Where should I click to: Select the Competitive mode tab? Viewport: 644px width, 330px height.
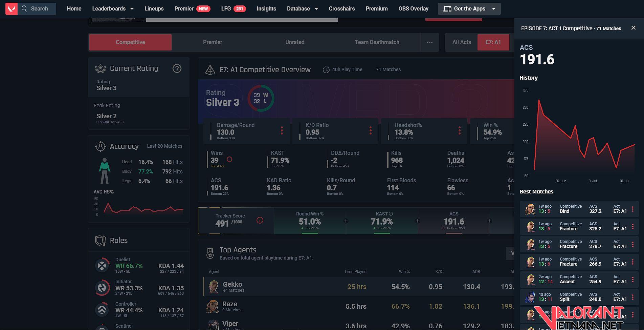pos(130,42)
